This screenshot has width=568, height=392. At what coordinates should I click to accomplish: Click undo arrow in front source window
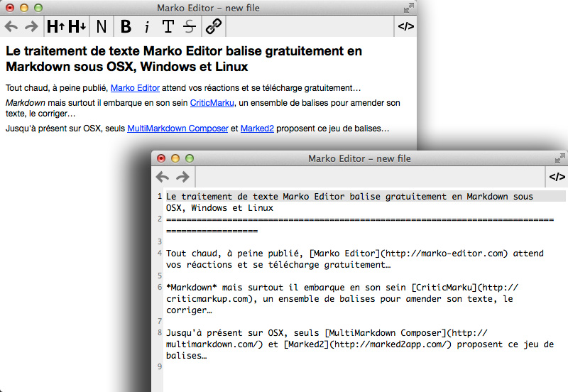pyautogui.click(x=163, y=177)
